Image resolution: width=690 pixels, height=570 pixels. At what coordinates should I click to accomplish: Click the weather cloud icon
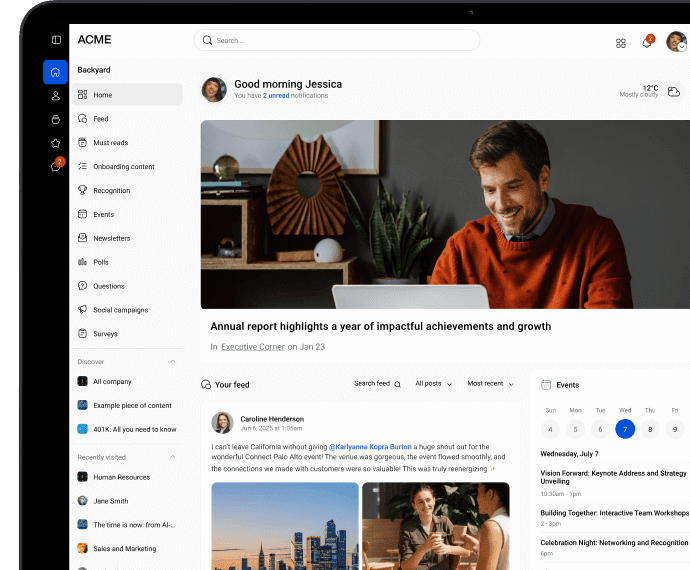674,92
